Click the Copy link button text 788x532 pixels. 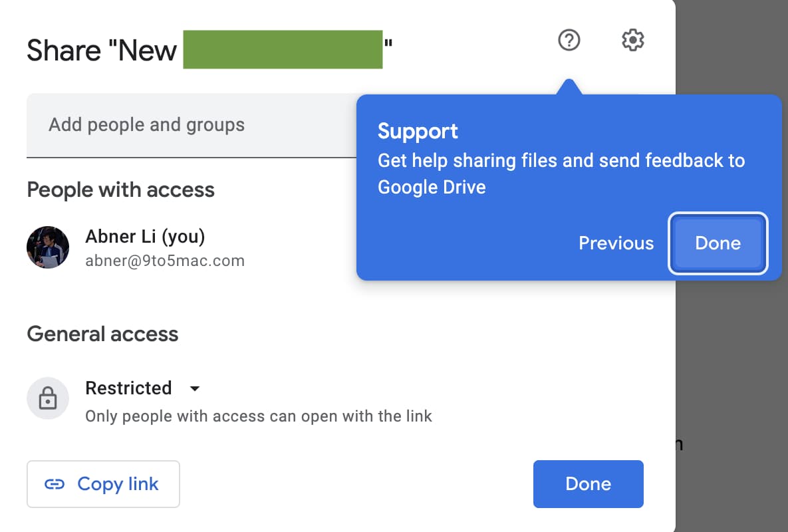tap(118, 484)
